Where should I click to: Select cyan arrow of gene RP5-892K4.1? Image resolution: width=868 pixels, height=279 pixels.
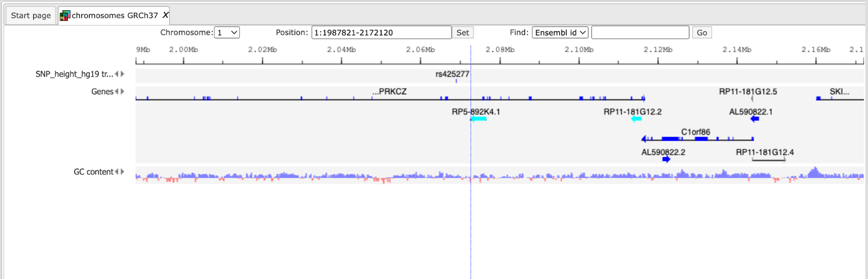tap(478, 119)
